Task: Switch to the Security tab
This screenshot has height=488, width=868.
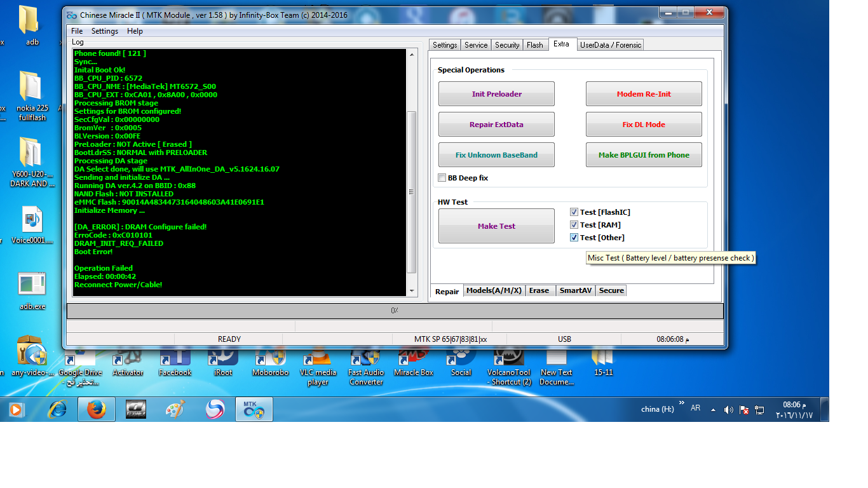Action: click(507, 45)
